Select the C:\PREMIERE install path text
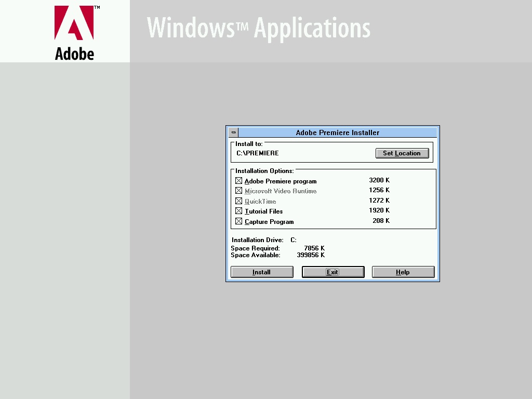The image size is (532, 399). coord(258,153)
